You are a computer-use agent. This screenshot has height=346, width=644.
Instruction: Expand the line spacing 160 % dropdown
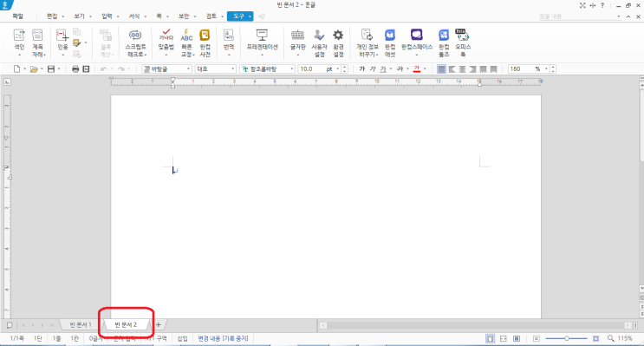(x=546, y=69)
